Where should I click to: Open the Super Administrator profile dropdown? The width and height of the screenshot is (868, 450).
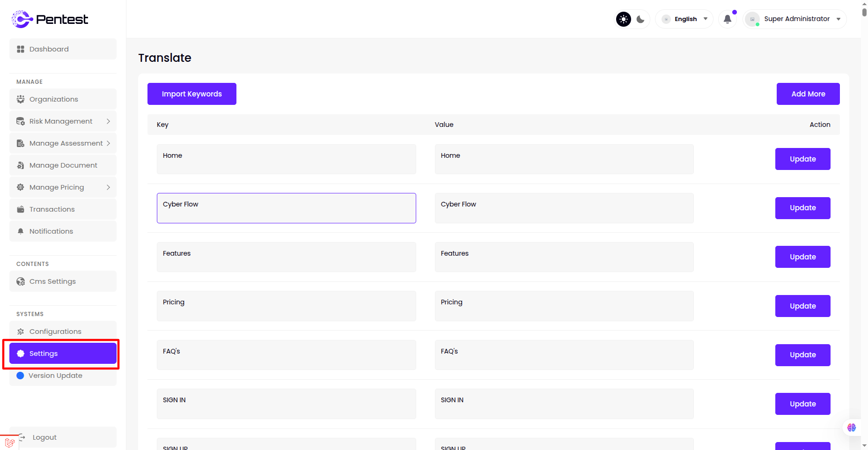(x=796, y=19)
